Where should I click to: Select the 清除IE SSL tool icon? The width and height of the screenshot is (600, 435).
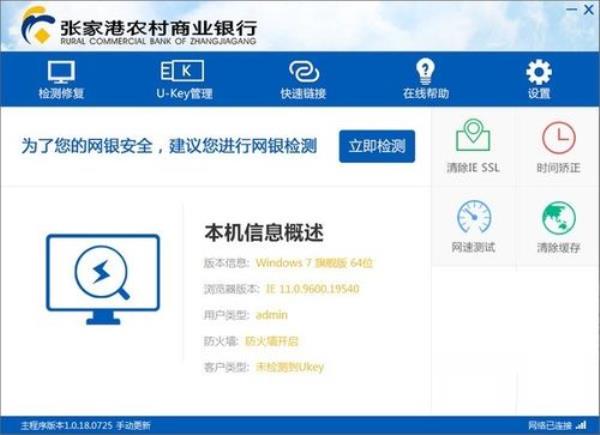(x=473, y=145)
